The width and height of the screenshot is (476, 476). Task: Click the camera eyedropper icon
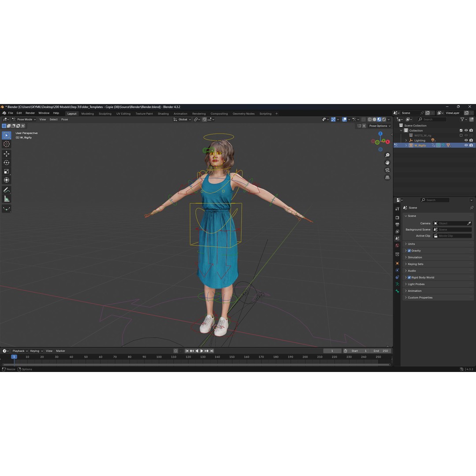click(469, 223)
